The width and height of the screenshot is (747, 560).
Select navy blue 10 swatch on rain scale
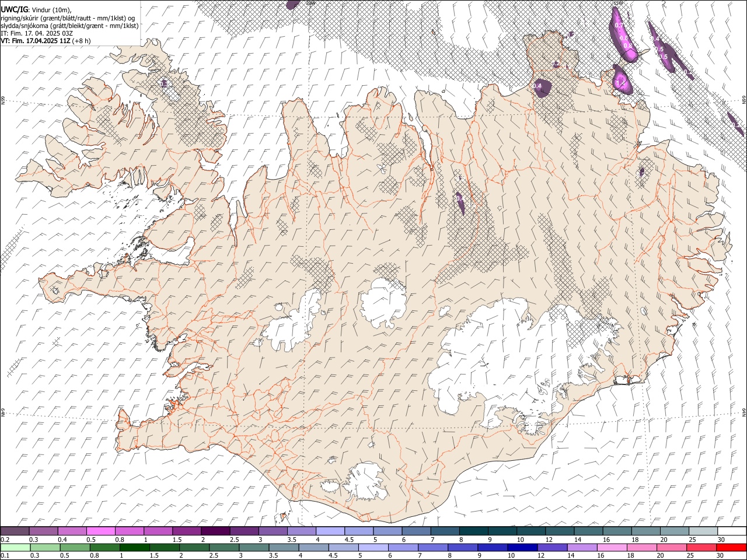[x=522, y=548]
